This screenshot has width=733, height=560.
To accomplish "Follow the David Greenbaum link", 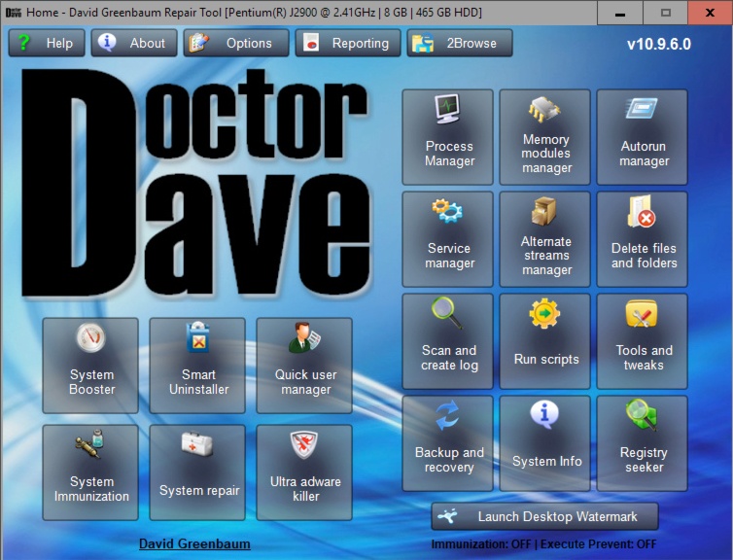I will click(194, 543).
